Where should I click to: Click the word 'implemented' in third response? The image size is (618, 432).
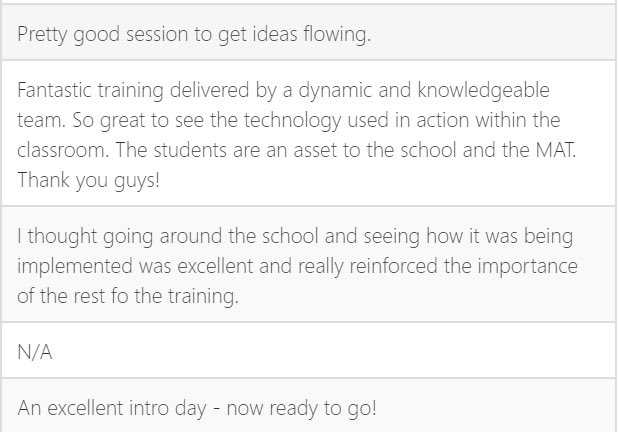[x=75, y=266]
